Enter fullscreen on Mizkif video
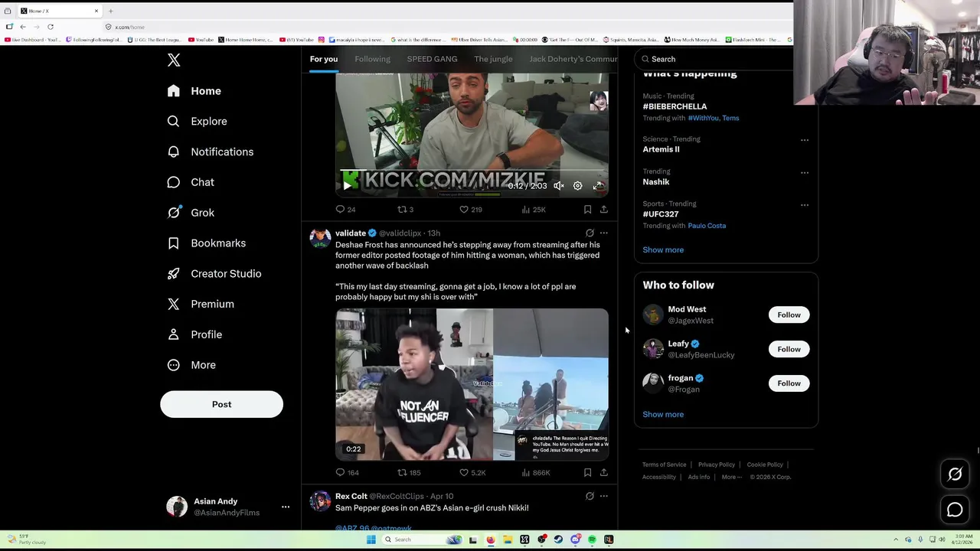Viewport: 980px width, 551px height. [x=598, y=186]
